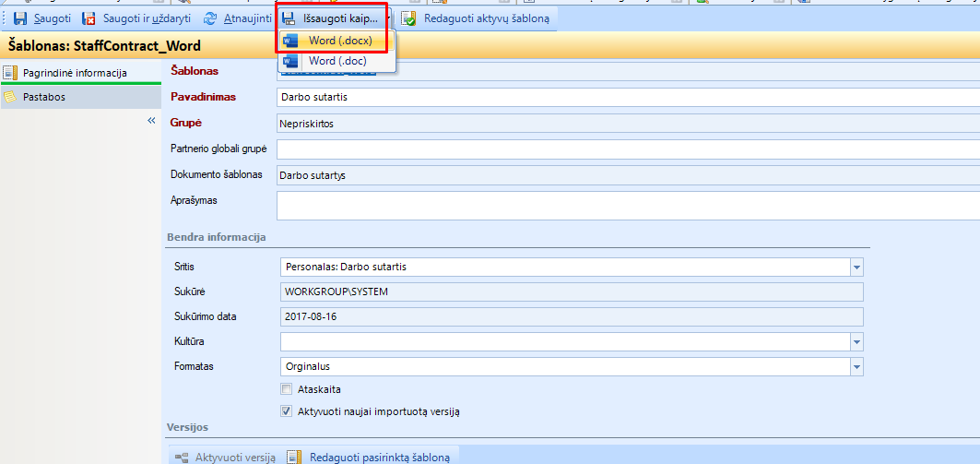
Task: Click Saugoti ir uždaryti toolbar icon
Action: [89, 18]
